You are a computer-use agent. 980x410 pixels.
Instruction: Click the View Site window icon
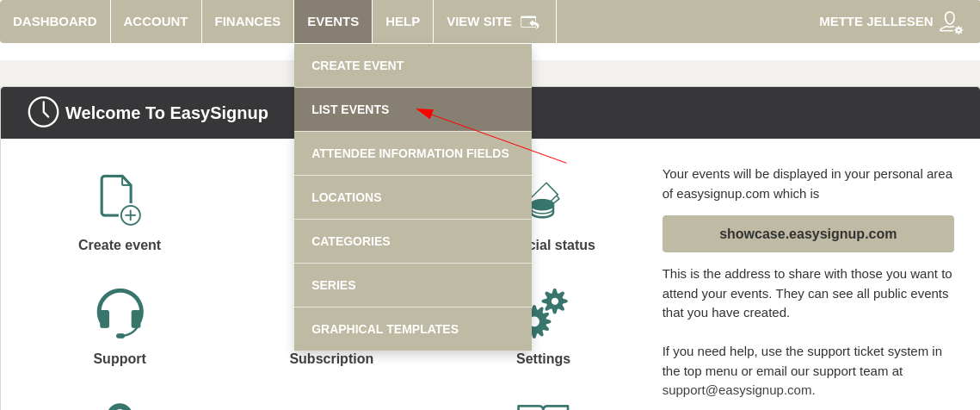coord(529,22)
